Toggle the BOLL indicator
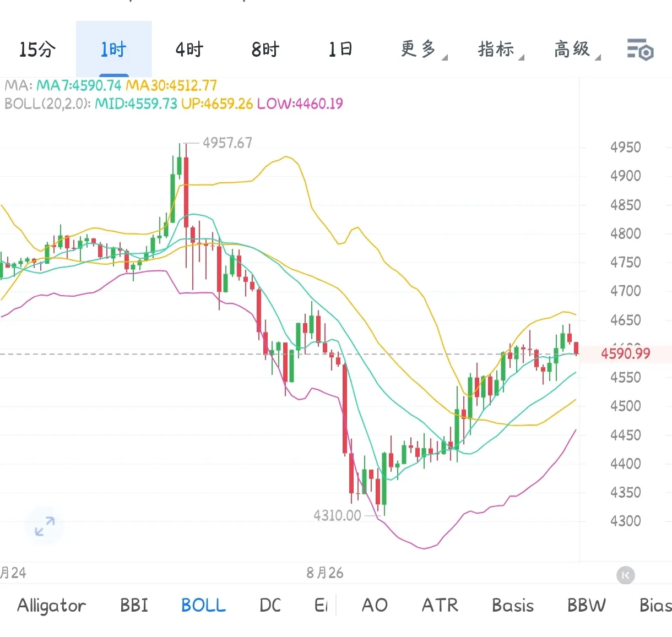Viewport: 672px width, 637px height. click(203, 606)
